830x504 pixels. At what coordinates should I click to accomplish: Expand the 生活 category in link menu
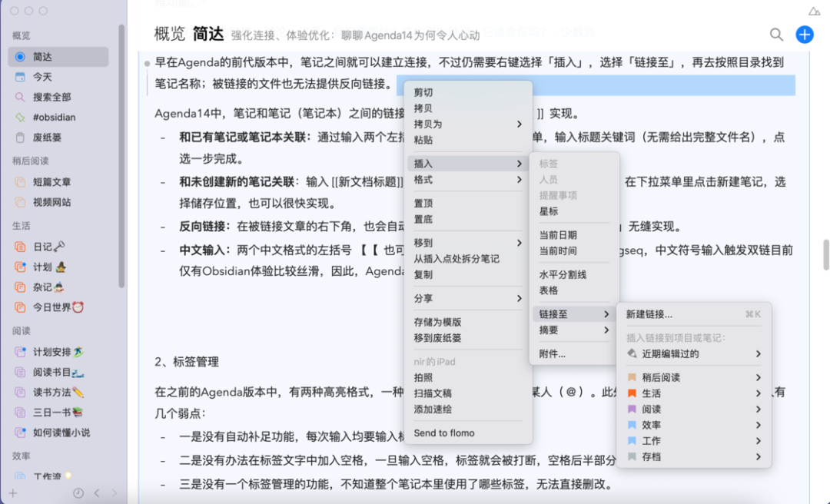(693, 393)
